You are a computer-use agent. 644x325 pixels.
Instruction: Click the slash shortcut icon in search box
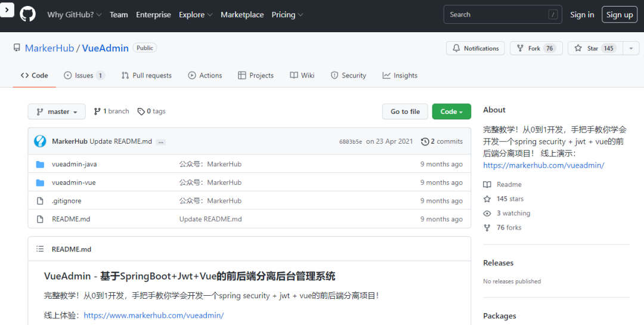pos(553,14)
